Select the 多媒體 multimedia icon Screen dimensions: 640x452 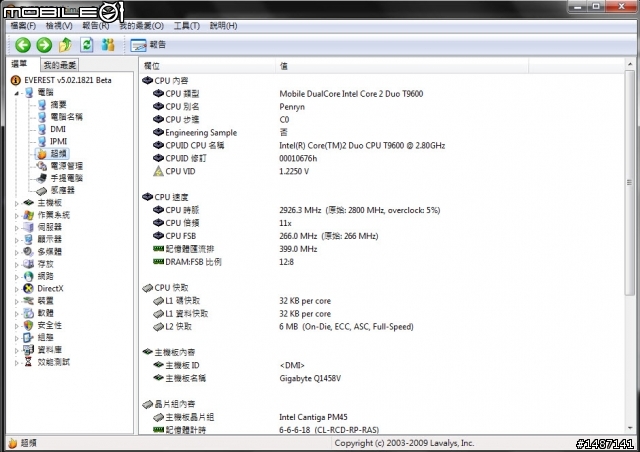(x=29, y=252)
